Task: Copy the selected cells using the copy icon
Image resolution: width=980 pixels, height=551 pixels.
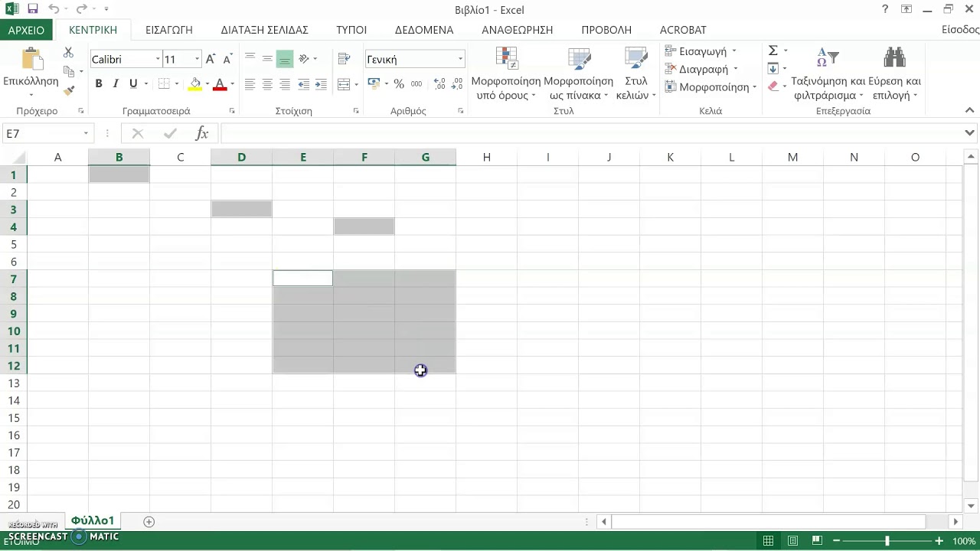Action: coord(70,71)
